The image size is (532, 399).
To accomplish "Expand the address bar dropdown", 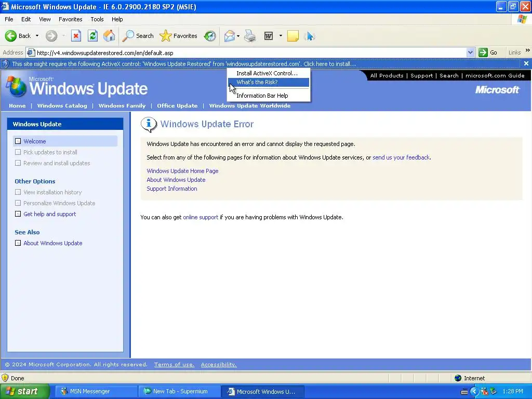I will coord(470,52).
